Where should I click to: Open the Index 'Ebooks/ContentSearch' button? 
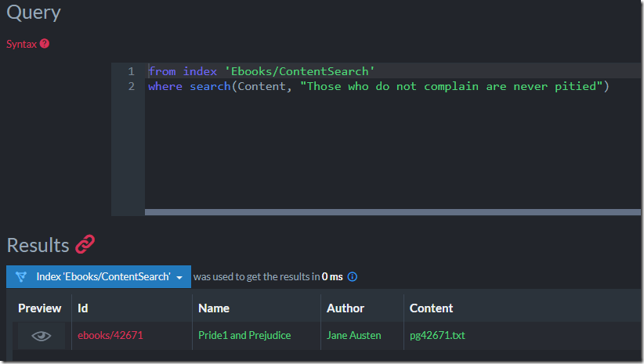point(99,276)
